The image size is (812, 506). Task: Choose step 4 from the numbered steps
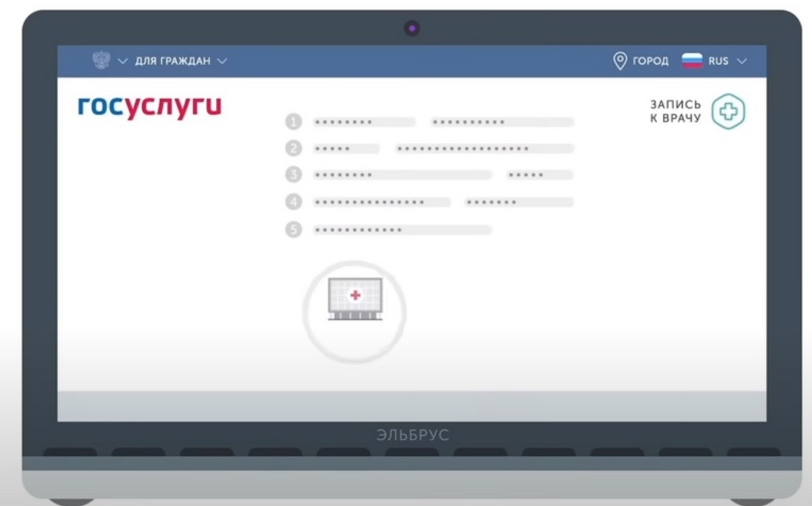click(x=293, y=201)
